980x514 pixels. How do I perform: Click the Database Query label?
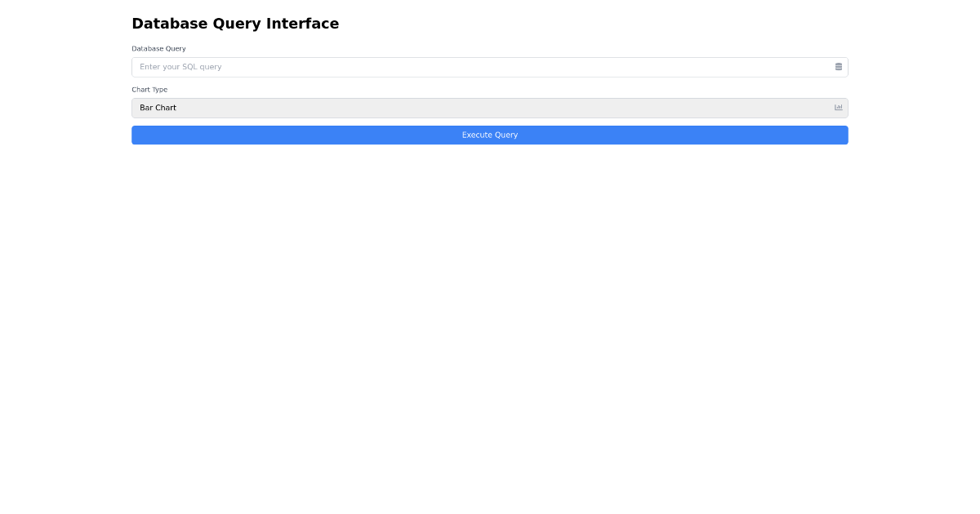pyautogui.click(x=158, y=48)
